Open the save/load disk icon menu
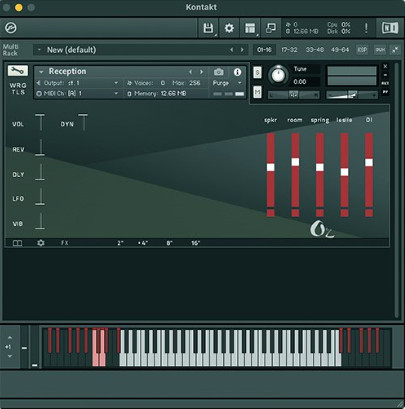 pos(208,28)
